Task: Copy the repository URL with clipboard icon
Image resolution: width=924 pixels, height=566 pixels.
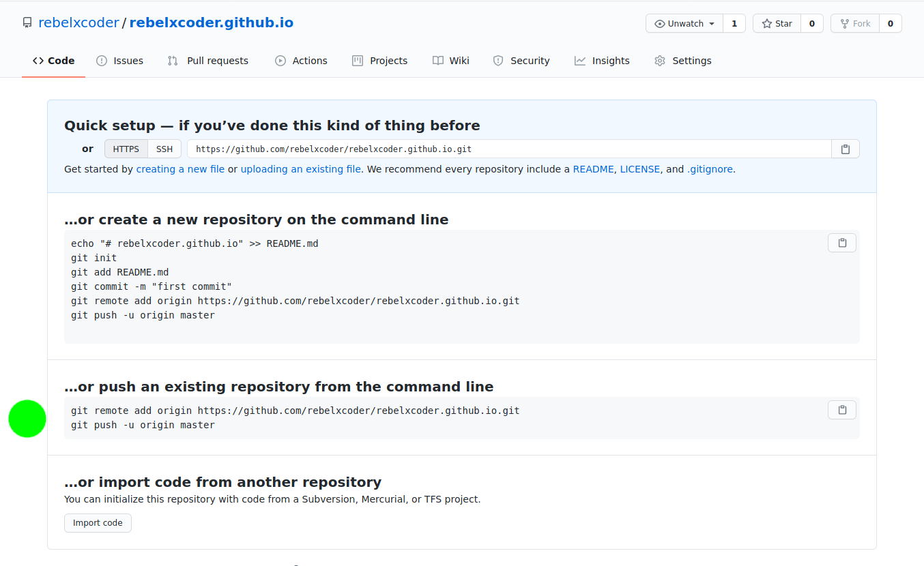Action: (x=845, y=149)
